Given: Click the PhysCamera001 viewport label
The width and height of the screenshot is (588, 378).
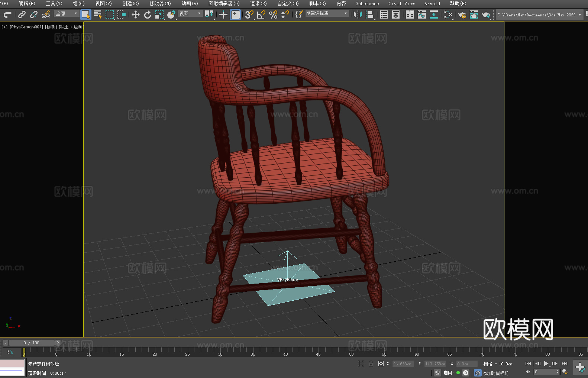Looking at the screenshot, I should tap(26, 27).
